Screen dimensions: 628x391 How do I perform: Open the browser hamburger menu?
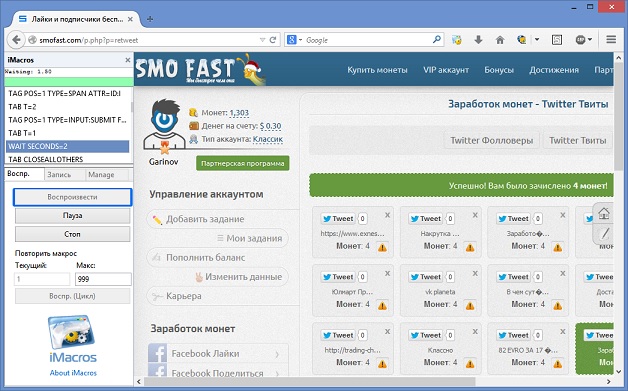click(x=611, y=39)
